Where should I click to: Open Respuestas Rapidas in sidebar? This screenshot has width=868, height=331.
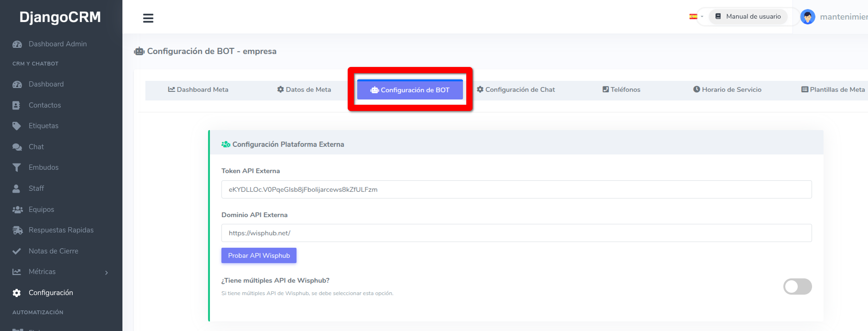coord(61,230)
